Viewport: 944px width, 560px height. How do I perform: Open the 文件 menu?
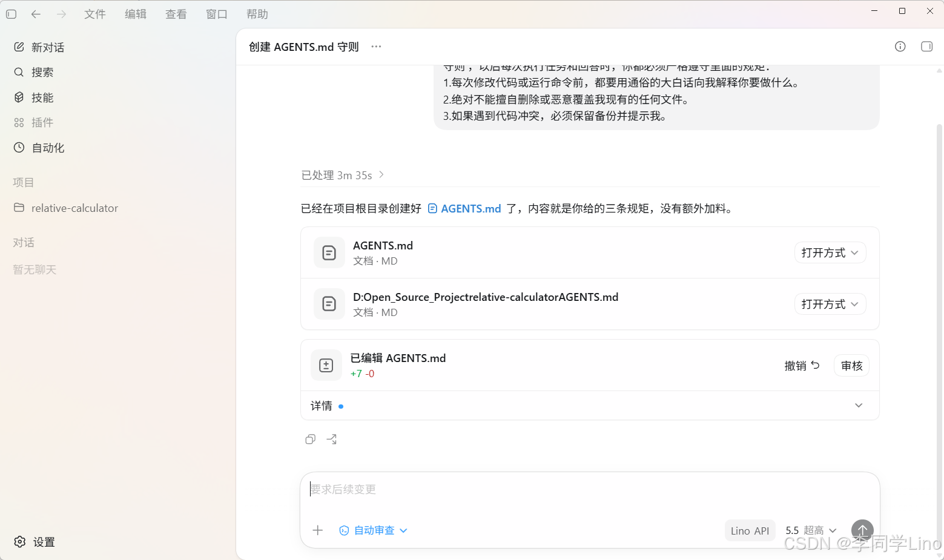click(x=95, y=14)
